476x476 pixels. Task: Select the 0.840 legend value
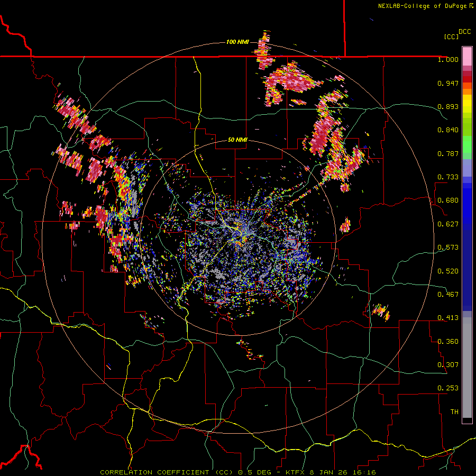[448, 130]
